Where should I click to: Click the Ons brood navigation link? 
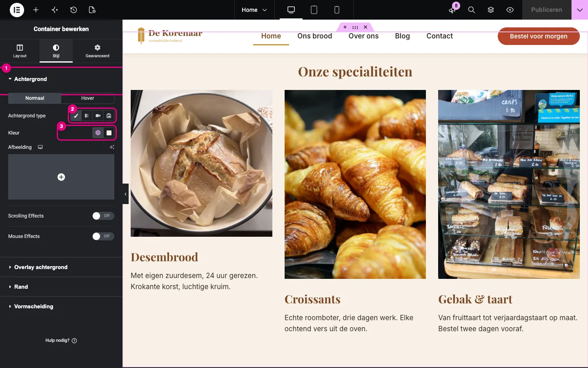click(x=315, y=36)
